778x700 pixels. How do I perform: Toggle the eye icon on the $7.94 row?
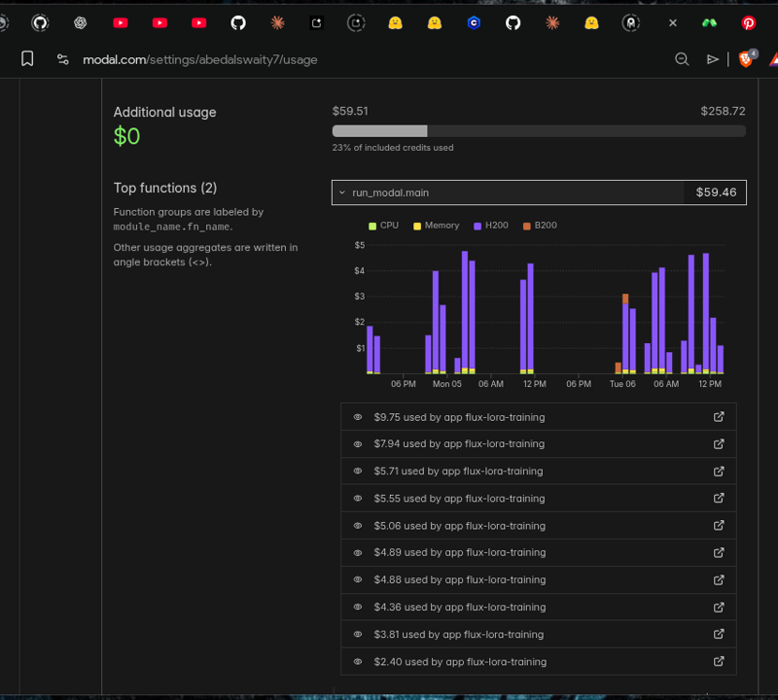[x=358, y=444]
